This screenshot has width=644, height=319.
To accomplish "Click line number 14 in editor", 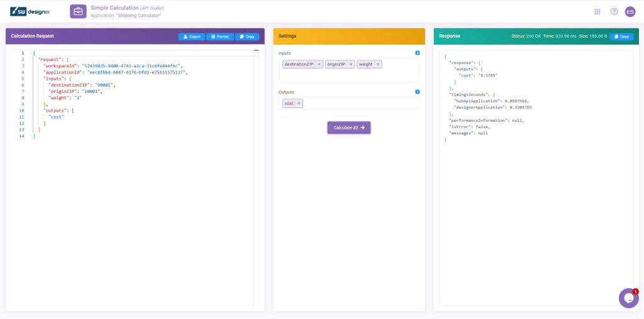I will [x=22, y=136].
